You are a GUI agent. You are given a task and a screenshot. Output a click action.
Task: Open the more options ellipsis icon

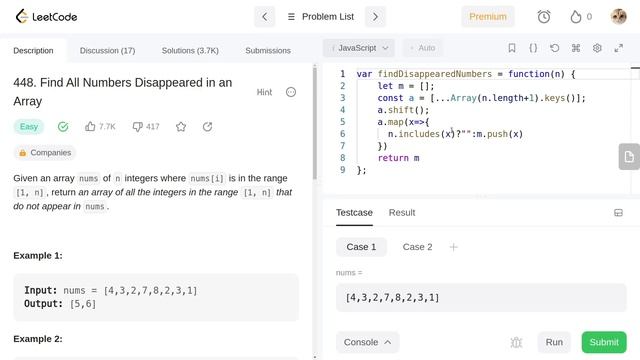pos(291,92)
